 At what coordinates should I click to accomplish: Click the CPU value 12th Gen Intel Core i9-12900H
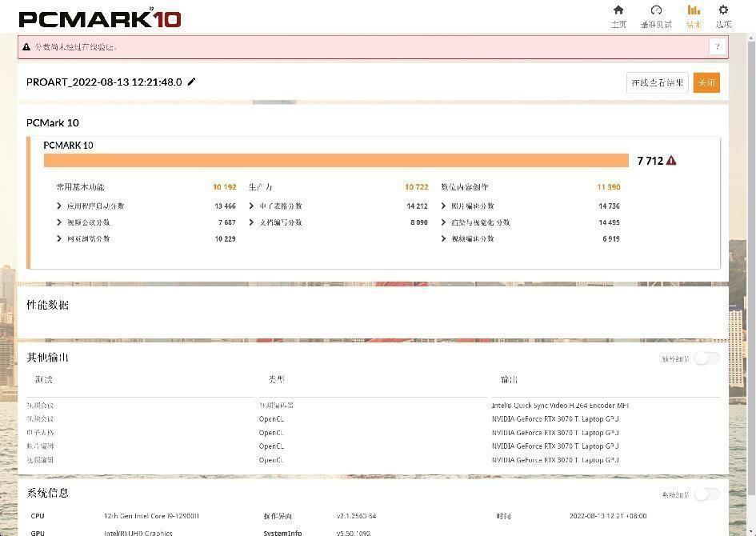tap(151, 516)
